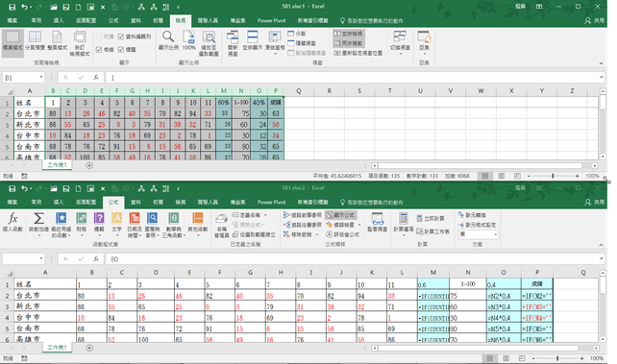Screen dimensions: 617x364
Task: Add new sheet plus button in top window
Action: pos(89,165)
